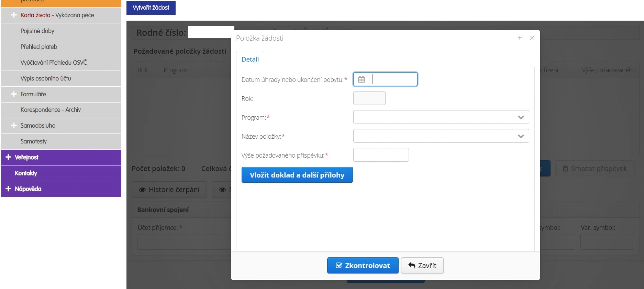Expand Karta života plus icon
This screenshot has height=289, width=644.
[14, 15]
